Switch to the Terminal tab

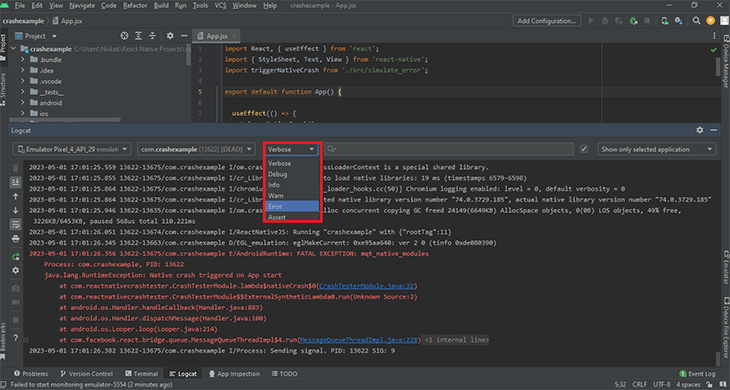point(142,374)
